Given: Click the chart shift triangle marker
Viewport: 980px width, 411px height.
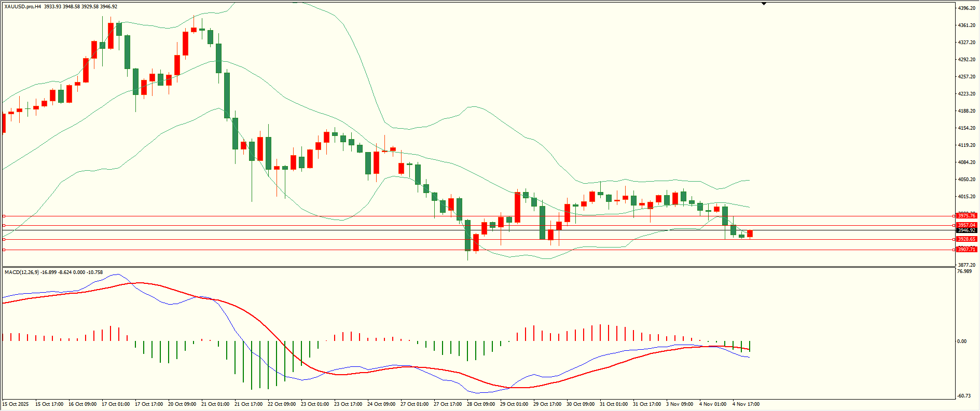Looking at the screenshot, I should tap(764, 4).
